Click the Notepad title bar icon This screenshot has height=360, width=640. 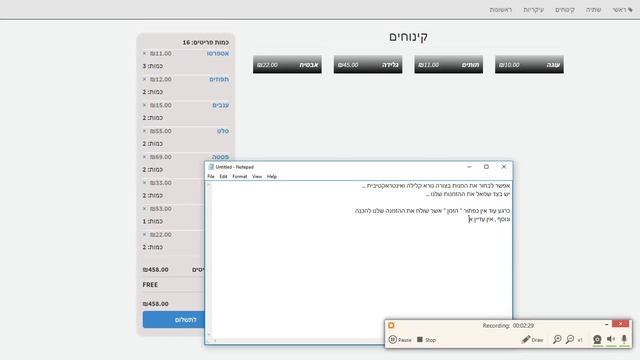(211, 167)
